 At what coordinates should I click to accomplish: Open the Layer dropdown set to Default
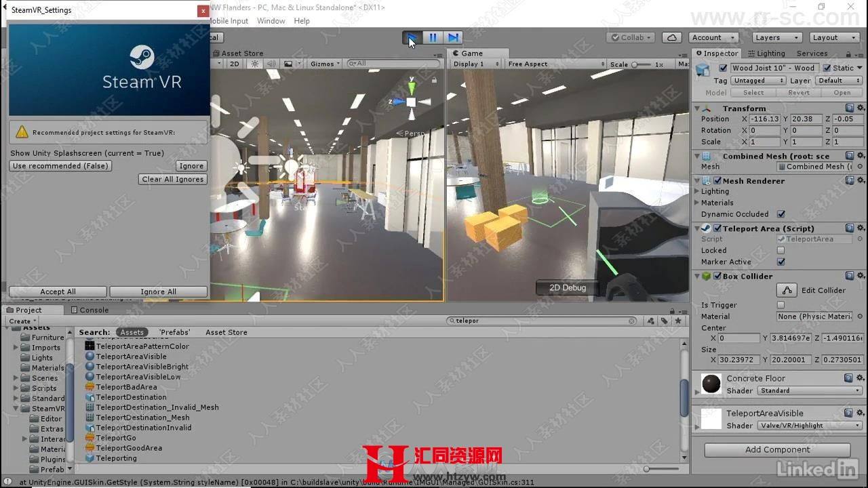coord(838,81)
